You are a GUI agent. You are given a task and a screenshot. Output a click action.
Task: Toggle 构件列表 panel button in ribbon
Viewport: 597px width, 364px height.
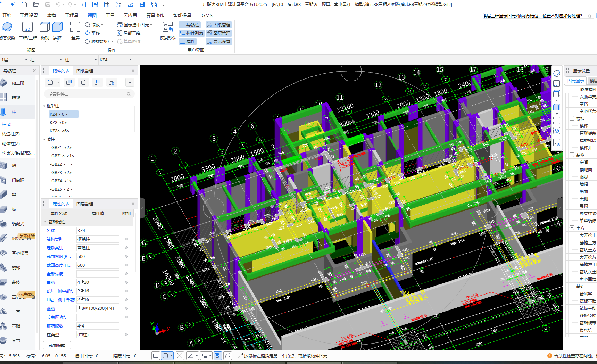click(191, 33)
